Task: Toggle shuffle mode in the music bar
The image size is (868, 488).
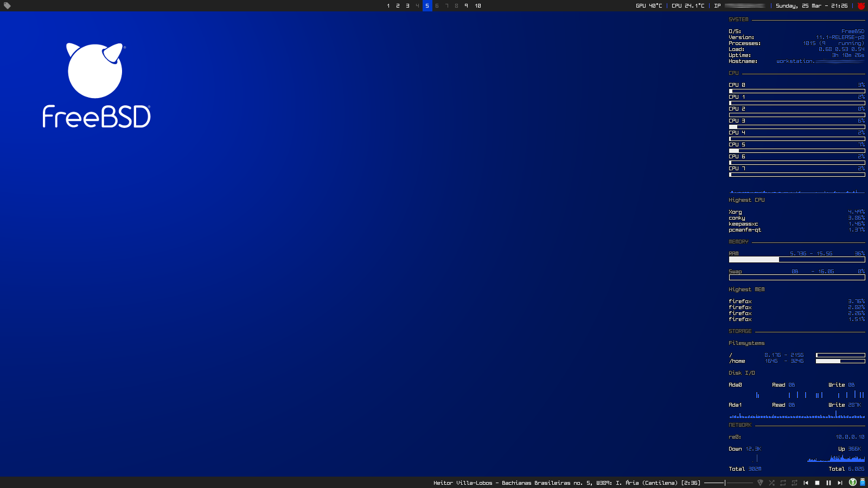Action: point(771,483)
